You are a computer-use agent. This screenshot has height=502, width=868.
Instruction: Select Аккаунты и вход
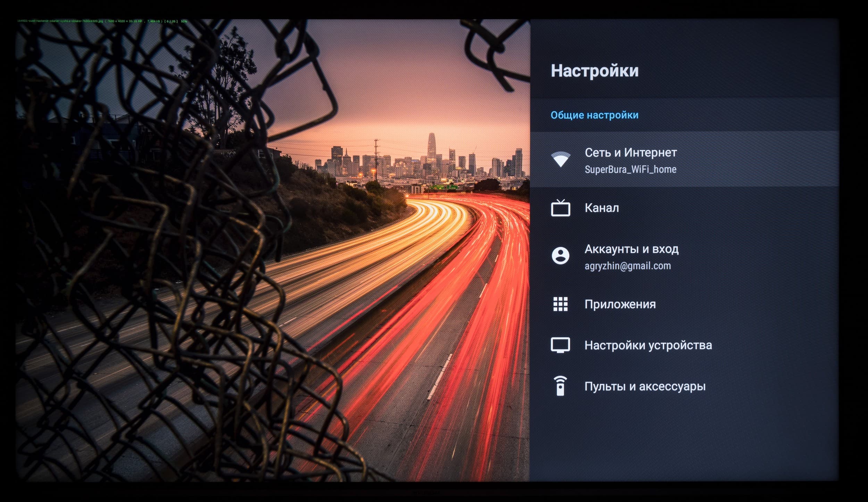631,249
